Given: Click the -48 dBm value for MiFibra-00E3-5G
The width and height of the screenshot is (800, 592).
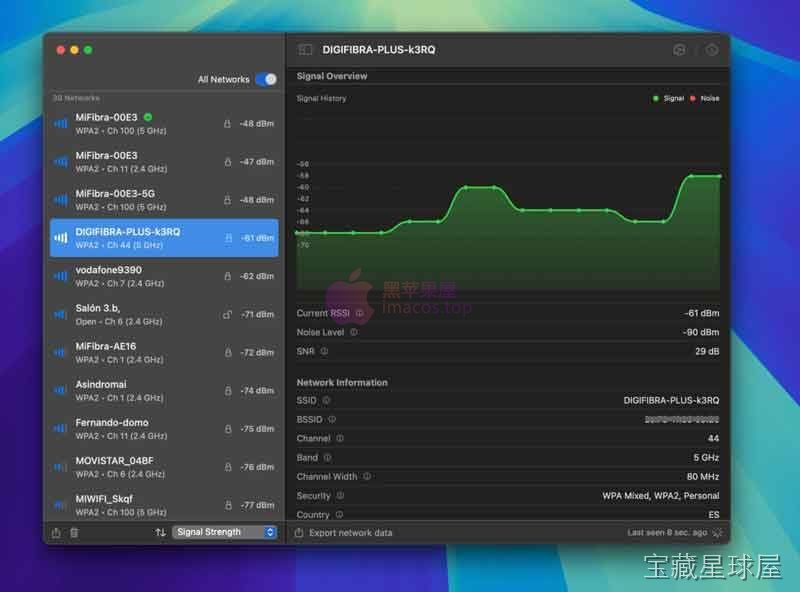Looking at the screenshot, I should click(x=257, y=200).
